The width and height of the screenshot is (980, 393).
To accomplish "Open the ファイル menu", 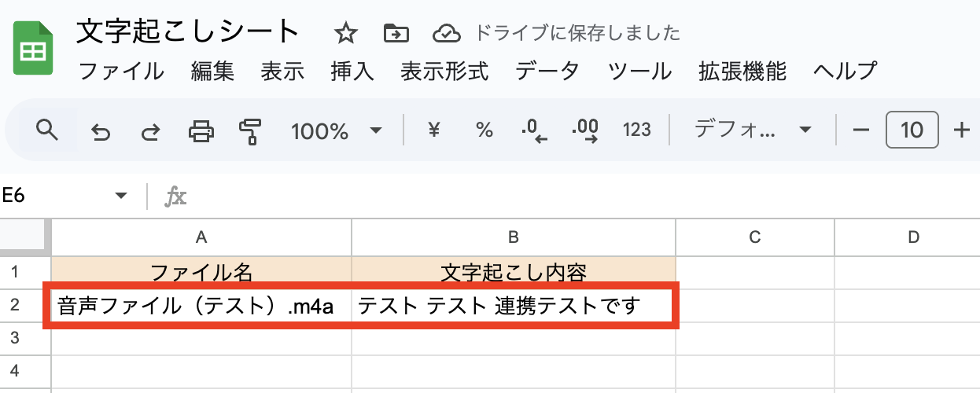I will [121, 72].
